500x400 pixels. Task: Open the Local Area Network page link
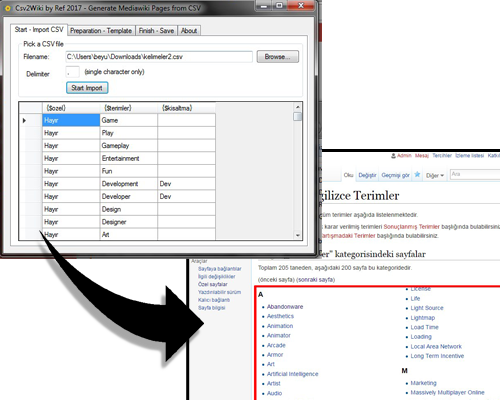tap(436, 346)
